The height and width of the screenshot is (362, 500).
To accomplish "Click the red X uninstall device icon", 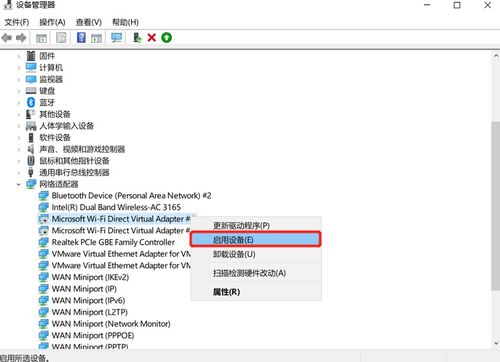I will click(x=152, y=38).
